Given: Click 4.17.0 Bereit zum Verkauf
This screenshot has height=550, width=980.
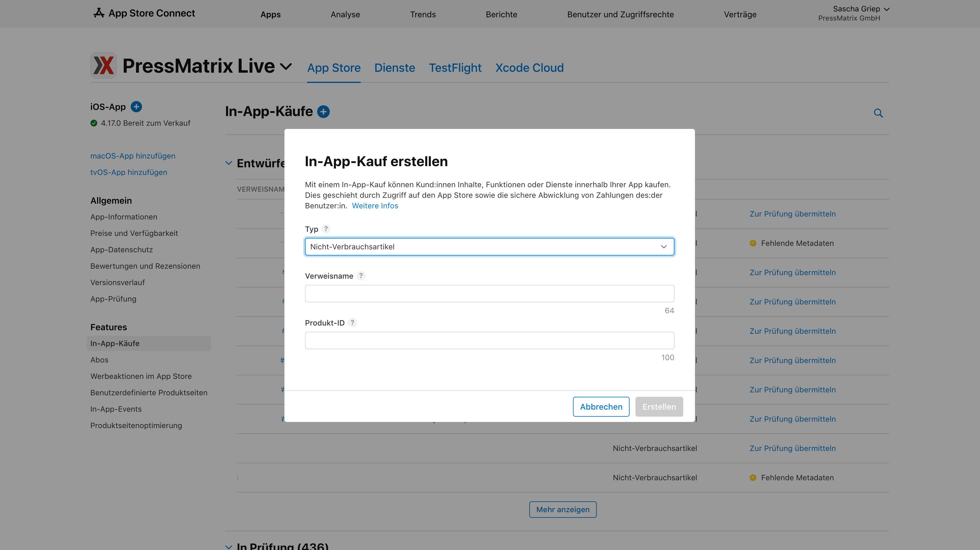Looking at the screenshot, I should point(145,123).
